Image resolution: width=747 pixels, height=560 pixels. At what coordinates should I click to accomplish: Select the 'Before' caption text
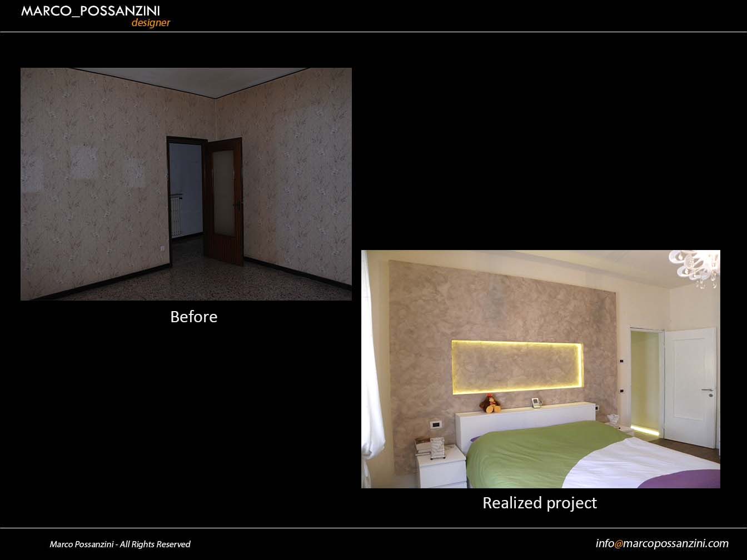pyautogui.click(x=194, y=317)
